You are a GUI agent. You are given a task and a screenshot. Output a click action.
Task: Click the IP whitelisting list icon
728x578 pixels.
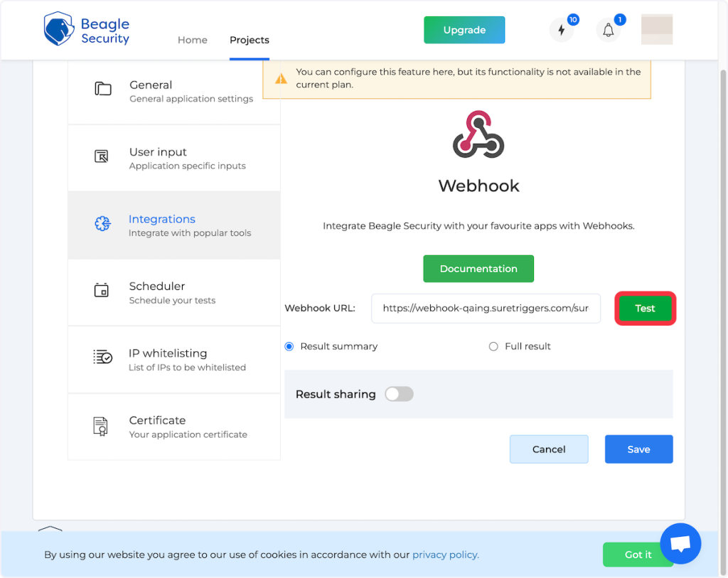pos(102,358)
